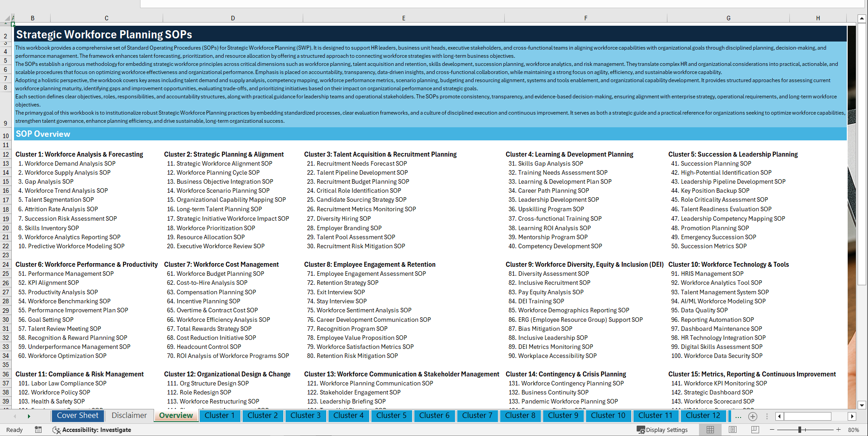Click '62. Cost-to-Hire Analysis SOP'
Image resolution: width=868 pixels, height=436 pixels.
click(207, 283)
